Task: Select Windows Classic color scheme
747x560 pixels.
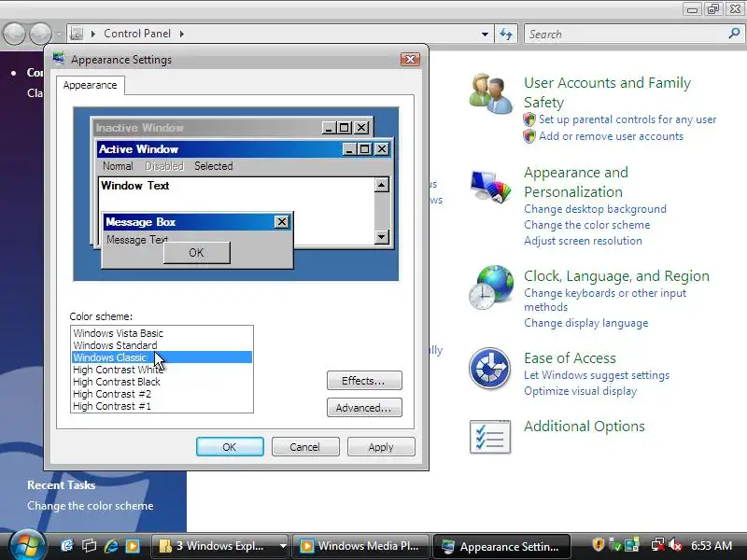Action: pyautogui.click(x=162, y=357)
